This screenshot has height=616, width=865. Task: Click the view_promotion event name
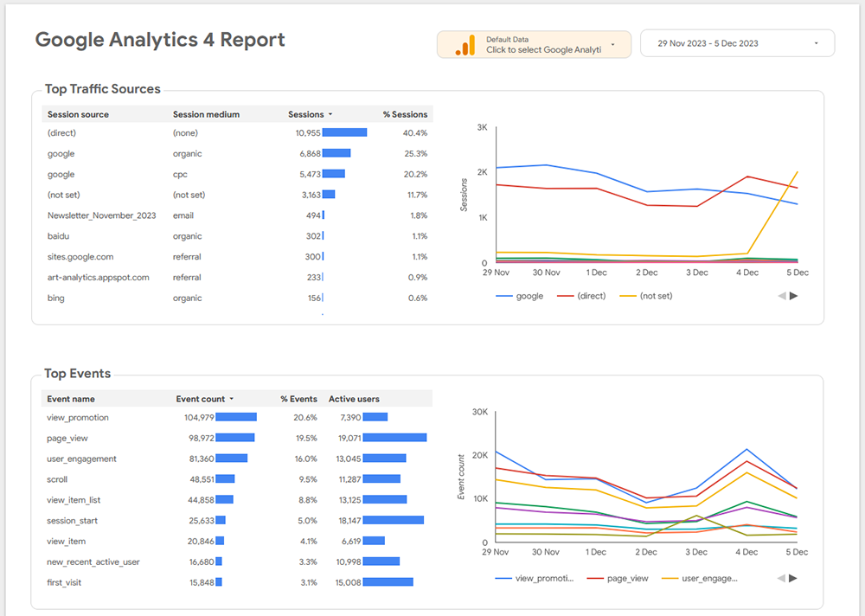[x=78, y=417]
